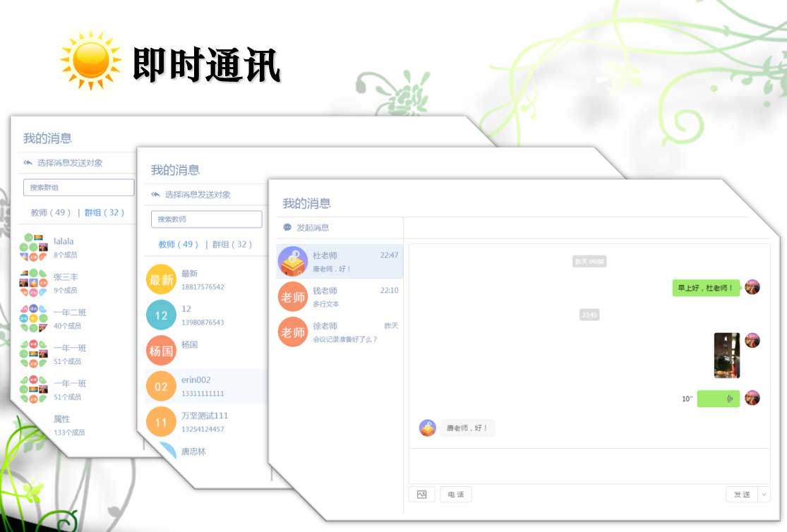This screenshot has width=787, height=532.
Task: Select the 钱老师 conversation avatar
Action: (x=293, y=297)
